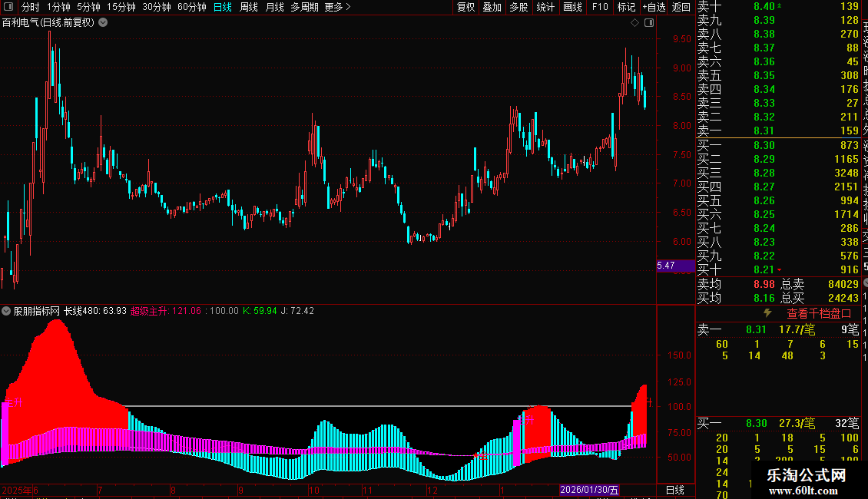Open the 复权 adjustment menu
This screenshot has height=499, width=868.
point(465,7)
